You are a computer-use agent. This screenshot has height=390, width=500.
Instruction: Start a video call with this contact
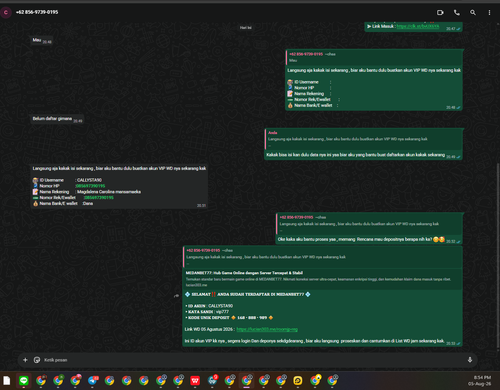point(440,13)
